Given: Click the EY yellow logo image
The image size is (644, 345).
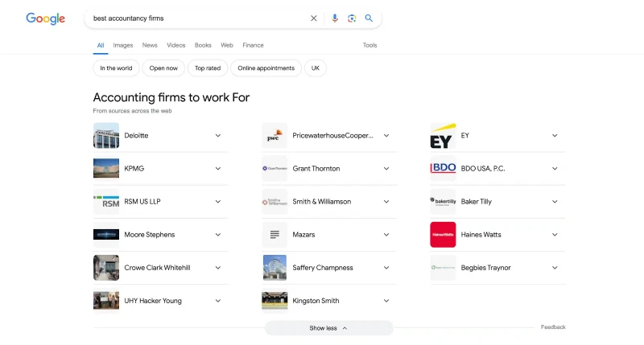Looking at the screenshot, I should (443, 135).
